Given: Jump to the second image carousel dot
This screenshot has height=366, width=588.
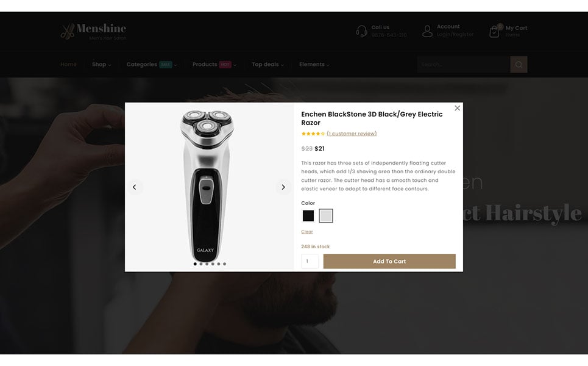Looking at the screenshot, I should pos(201,264).
